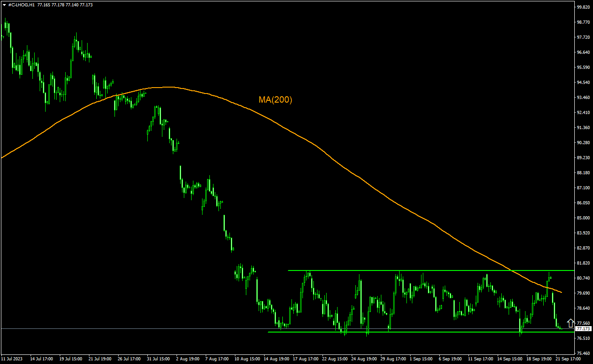This screenshot has width=593, height=364.
Task: Click the 11 Jul 2023 date label
Action: tap(12, 359)
